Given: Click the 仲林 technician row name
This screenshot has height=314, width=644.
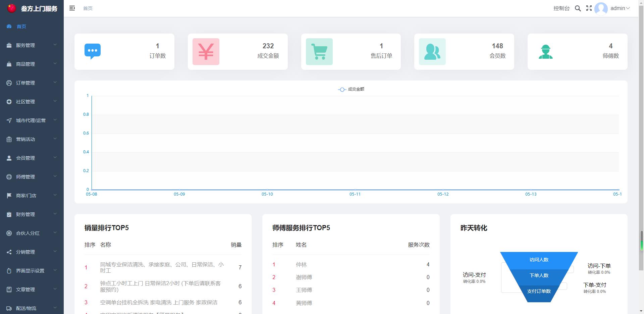Looking at the screenshot, I should pos(301,265).
